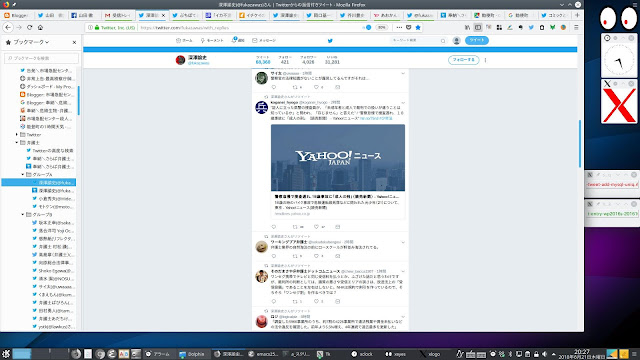Image resolution: width=640 pixels, height=360 pixels.
Task: Open a new tab with the plus icon
Action: tap(577, 15)
